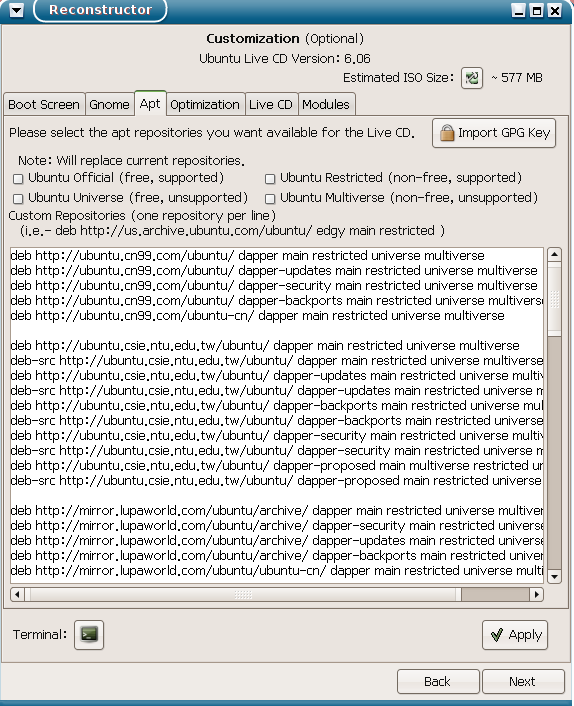The image size is (574, 706).
Task: Check the Ubuntu Restricted repository option
Action: (270, 179)
